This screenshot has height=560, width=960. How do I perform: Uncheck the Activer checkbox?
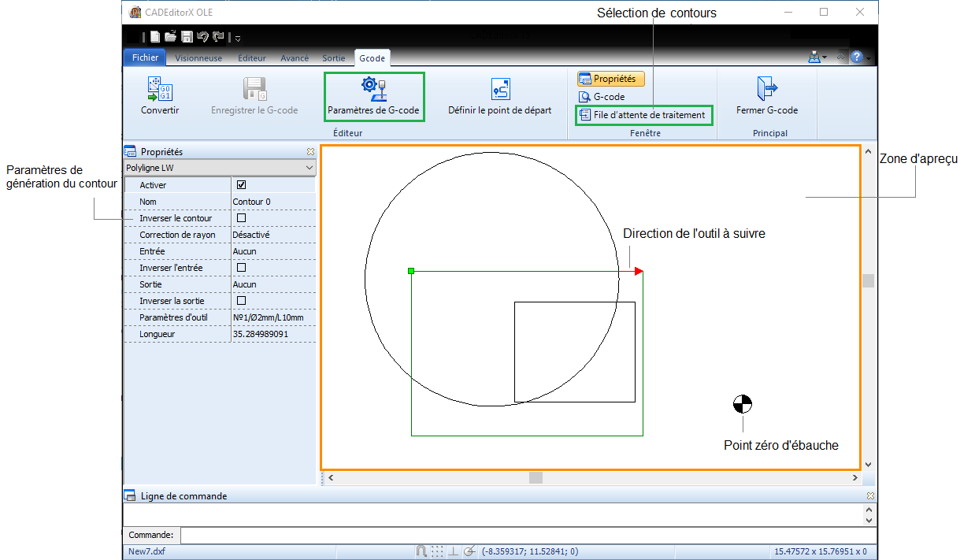[242, 185]
